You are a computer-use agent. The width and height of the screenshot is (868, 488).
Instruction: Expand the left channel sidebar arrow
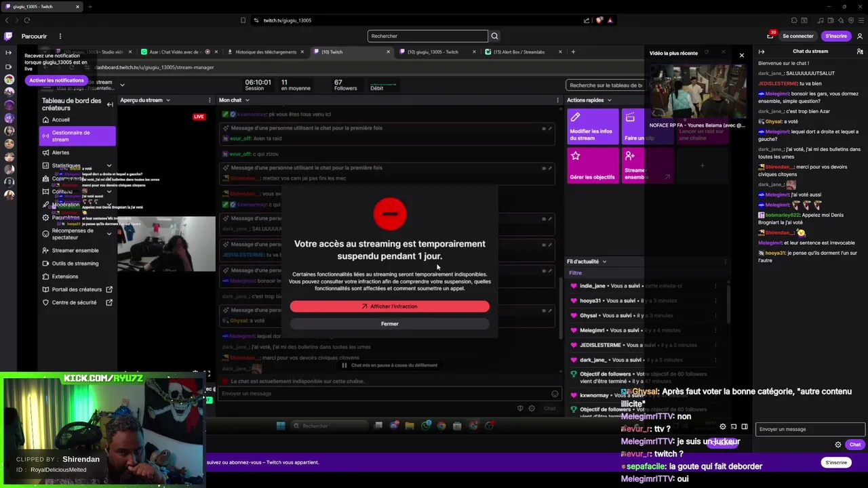click(x=8, y=52)
